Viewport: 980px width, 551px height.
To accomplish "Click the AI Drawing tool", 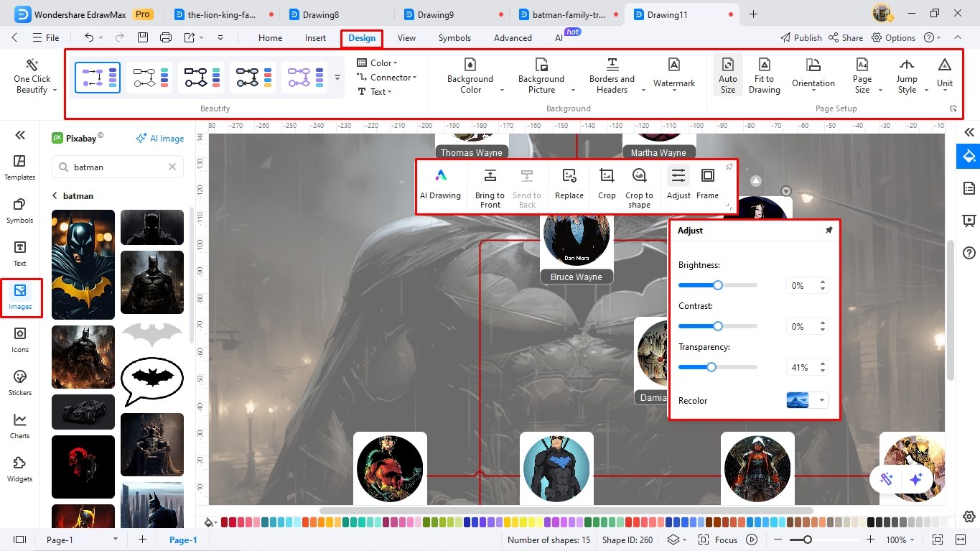I will 441,185.
